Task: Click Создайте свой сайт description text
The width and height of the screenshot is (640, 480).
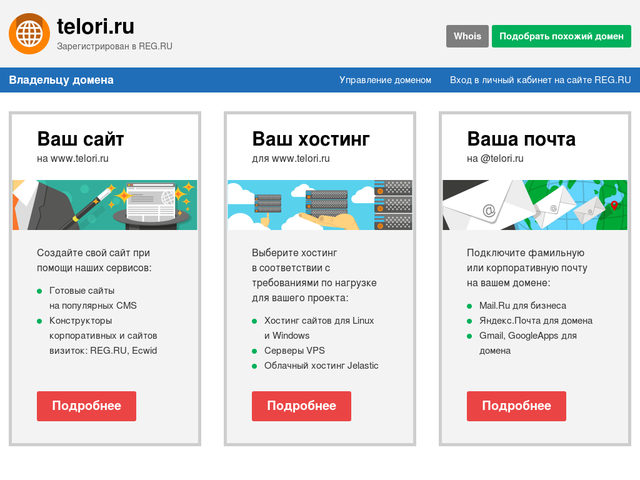Action: click(x=94, y=260)
